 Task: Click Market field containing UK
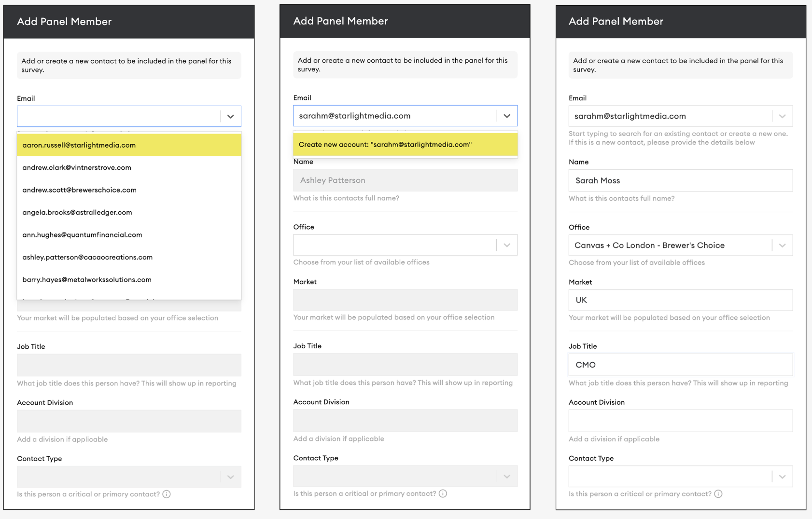(681, 300)
